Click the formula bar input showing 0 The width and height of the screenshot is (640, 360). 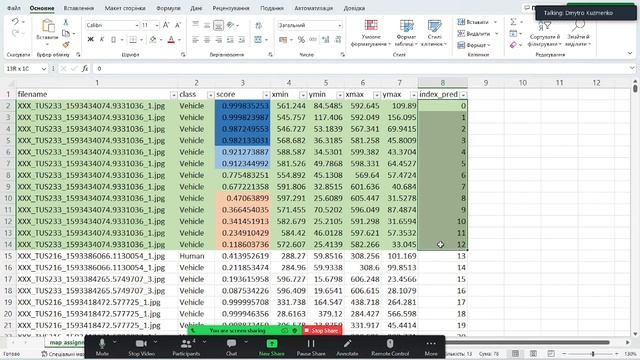click(361, 69)
